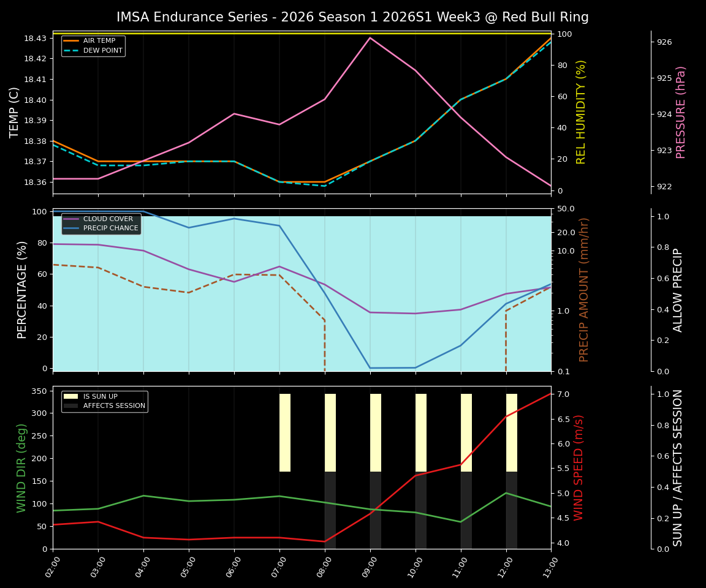Click the ALLOW PRECIP axis label
Image resolution: width=706 pixels, height=588 pixels.
pos(677,290)
